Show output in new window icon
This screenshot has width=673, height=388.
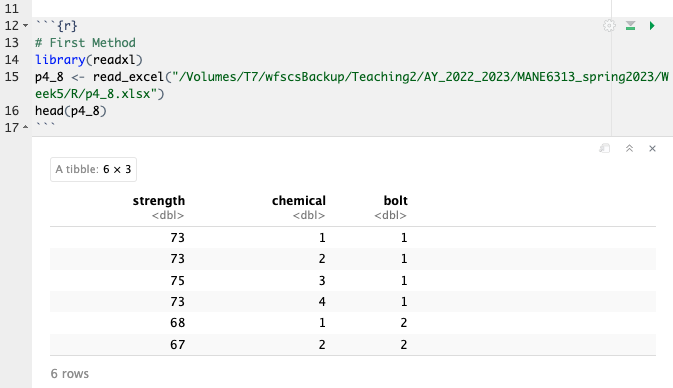(x=605, y=149)
